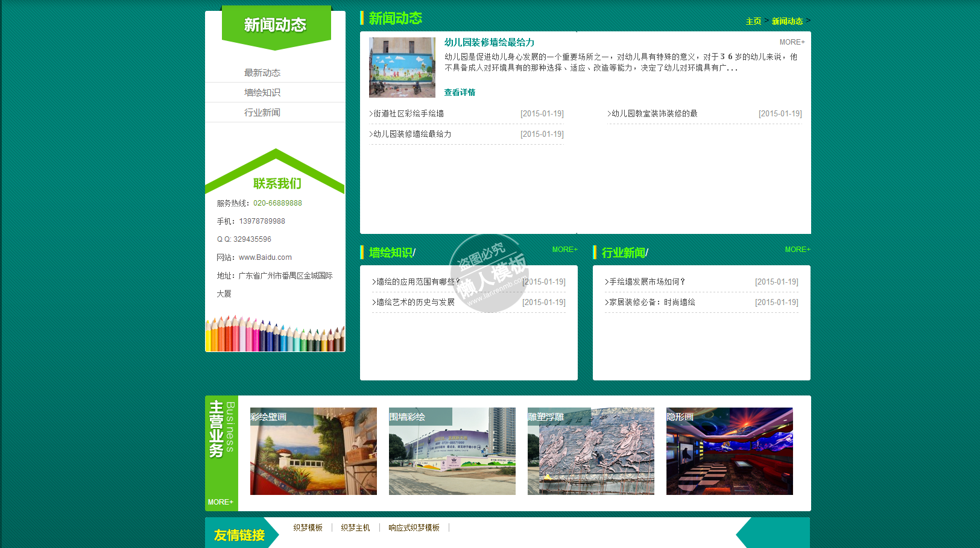Open the 最新动态 sidebar menu item
This screenshot has width=980, height=548.
pyautogui.click(x=262, y=73)
